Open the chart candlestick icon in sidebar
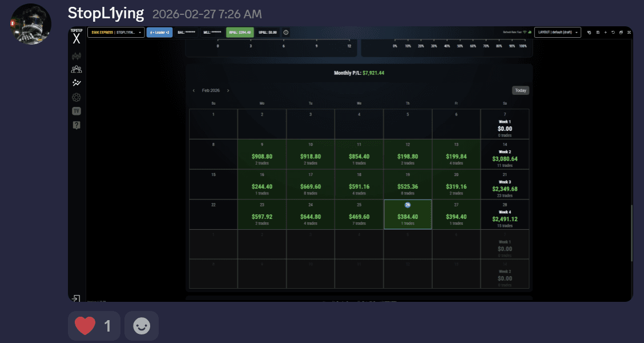Image resolution: width=644 pixels, height=343 pixels. (x=77, y=57)
